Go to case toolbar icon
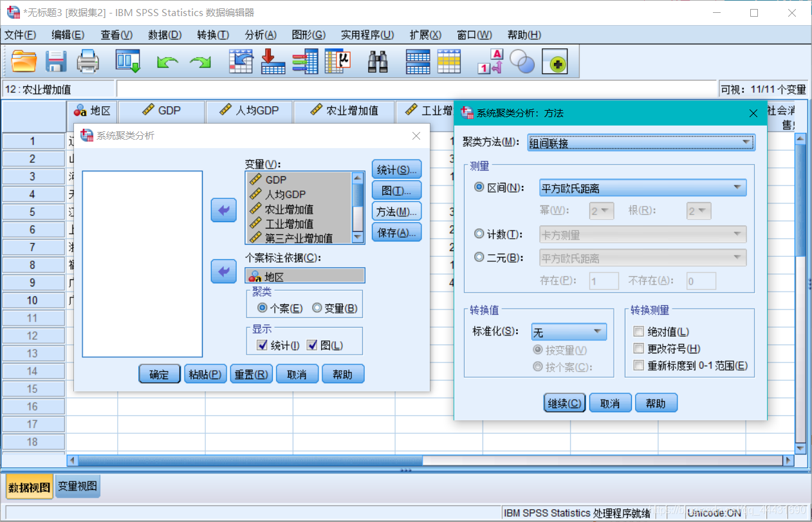This screenshot has width=812, height=522. pos(241,61)
